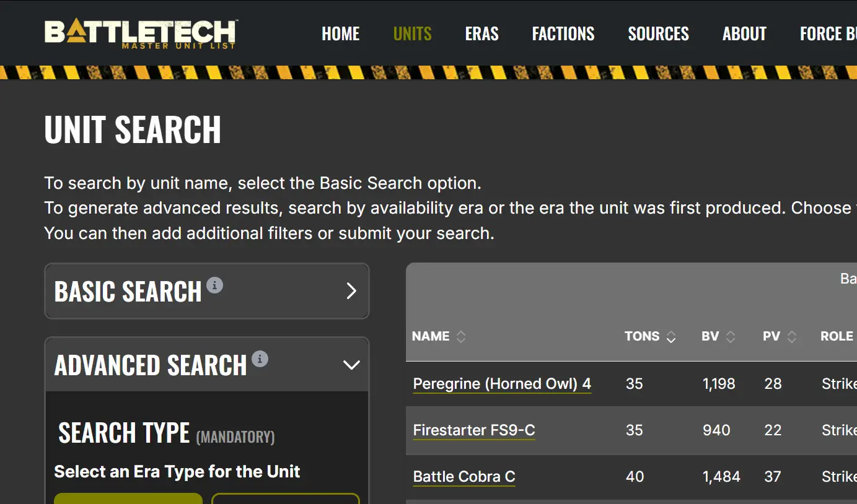Click the UNIT SEARCH page title
Viewport: 857px width, 504px height.
pyautogui.click(x=133, y=130)
